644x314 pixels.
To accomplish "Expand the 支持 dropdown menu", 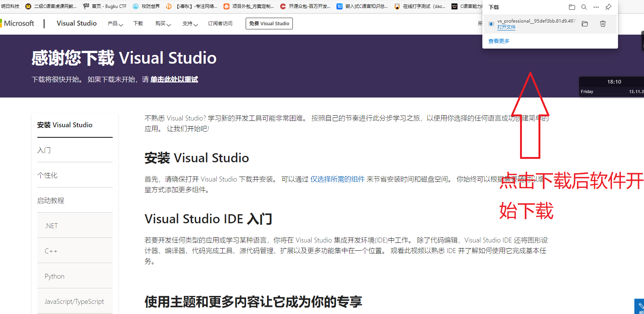I will [x=190, y=23].
